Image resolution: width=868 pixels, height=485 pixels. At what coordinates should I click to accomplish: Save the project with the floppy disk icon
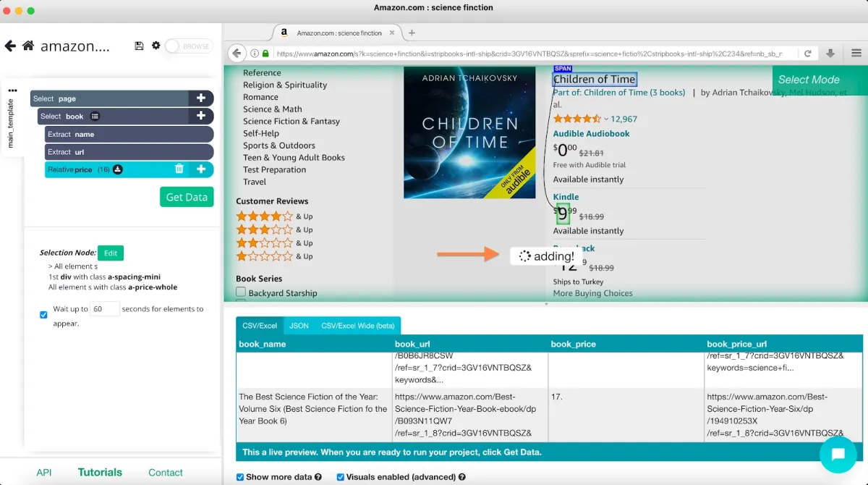pyautogui.click(x=140, y=46)
